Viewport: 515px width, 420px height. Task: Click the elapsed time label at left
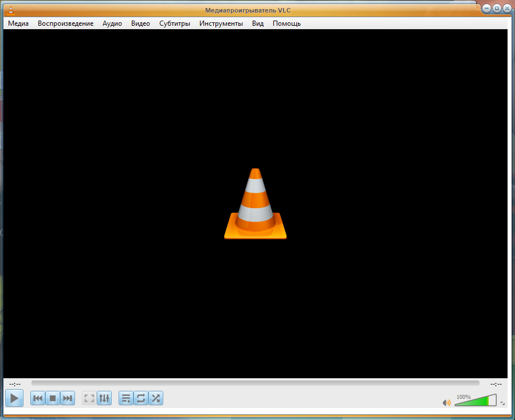pos(15,384)
